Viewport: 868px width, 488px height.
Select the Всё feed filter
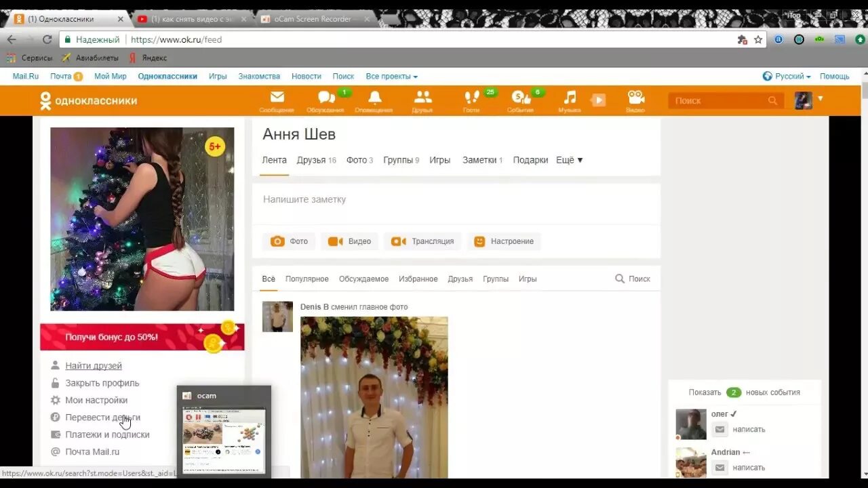coord(269,279)
